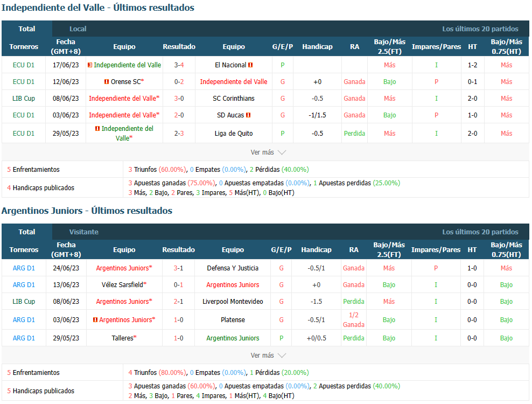The width and height of the screenshot is (532, 404).
Task: Open the Liverpool Montevideo team link
Action: coord(233,301)
